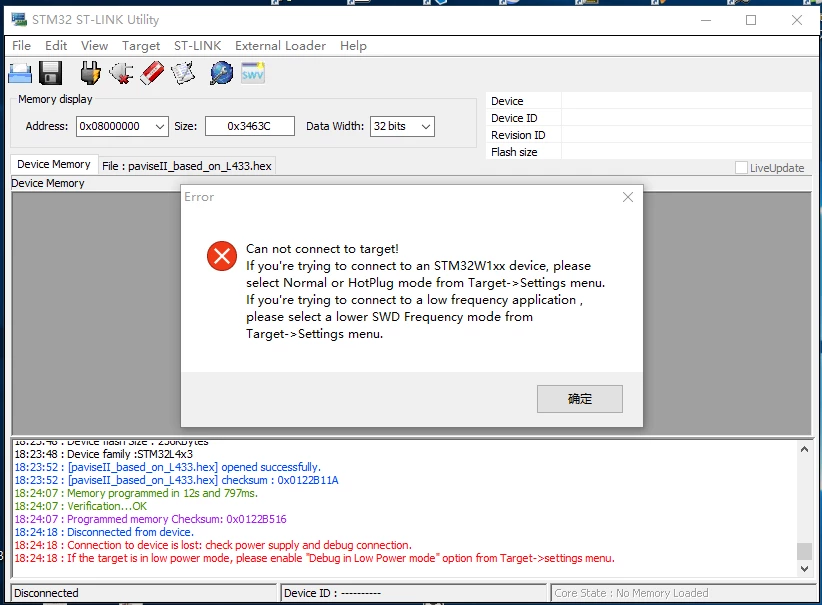
Task: Open the Data Width 32 bits dropdown
Action: tap(426, 126)
